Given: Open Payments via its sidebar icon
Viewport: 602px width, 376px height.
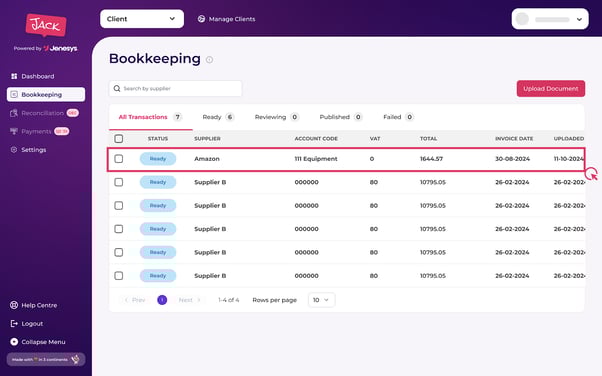Looking at the screenshot, I should click(x=14, y=131).
